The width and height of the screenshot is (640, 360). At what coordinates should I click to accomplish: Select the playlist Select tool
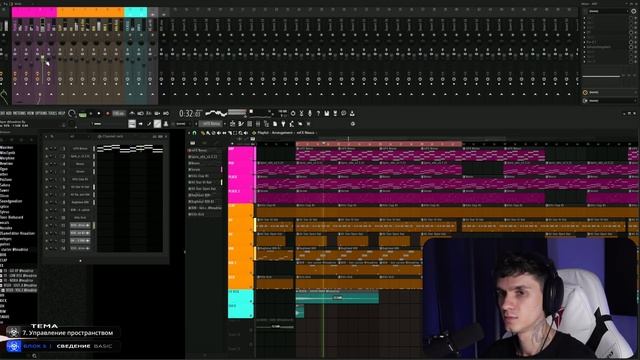[x=235, y=133]
